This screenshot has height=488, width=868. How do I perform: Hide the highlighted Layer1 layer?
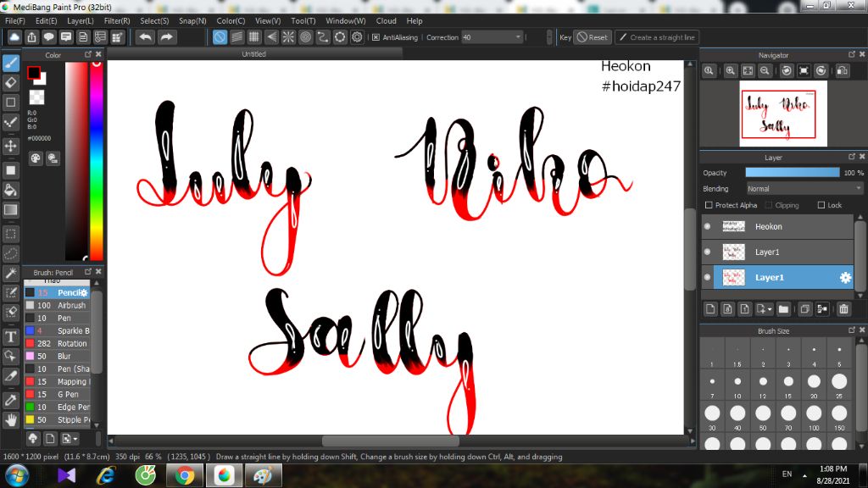click(707, 277)
